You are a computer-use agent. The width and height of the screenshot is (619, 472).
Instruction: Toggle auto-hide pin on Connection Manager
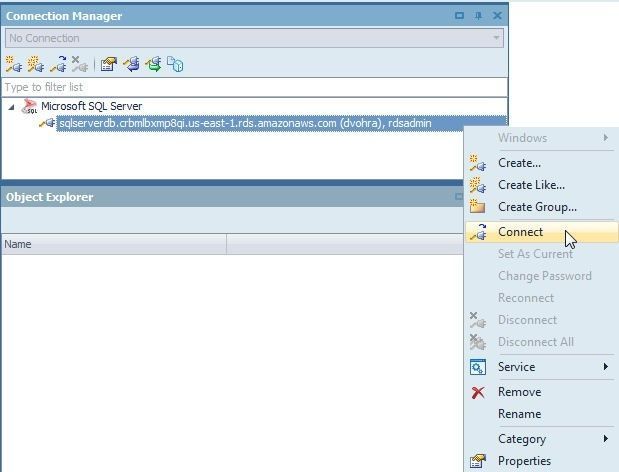(x=478, y=16)
